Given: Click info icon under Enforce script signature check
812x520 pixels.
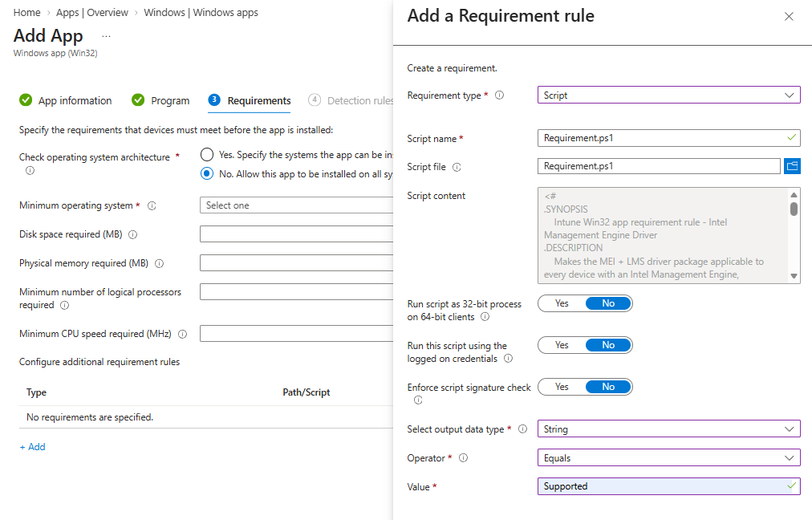Looking at the screenshot, I should [x=418, y=400].
